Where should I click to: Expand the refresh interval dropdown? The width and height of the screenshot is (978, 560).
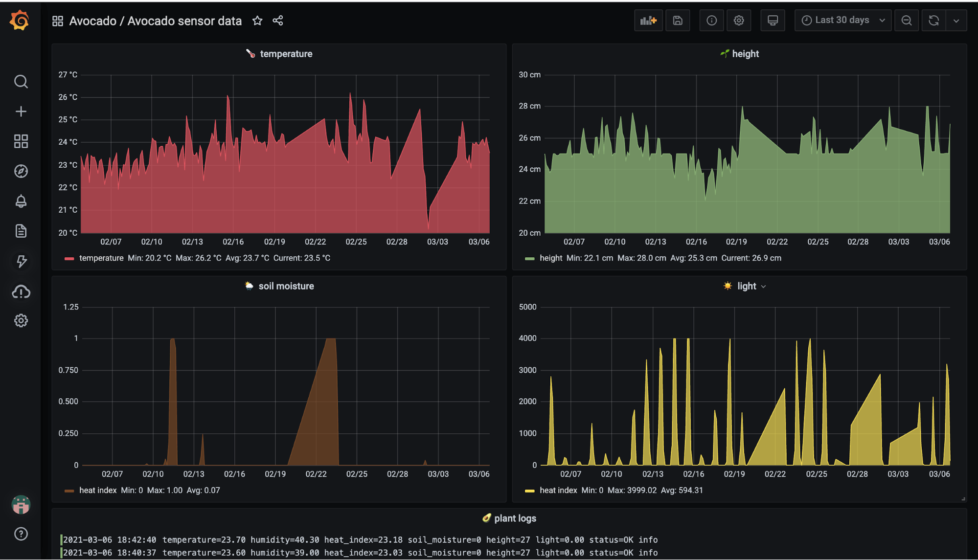click(x=956, y=20)
